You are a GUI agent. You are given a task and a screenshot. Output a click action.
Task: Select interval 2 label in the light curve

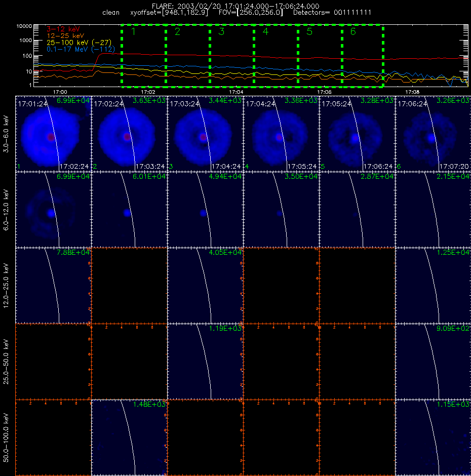[x=177, y=31]
